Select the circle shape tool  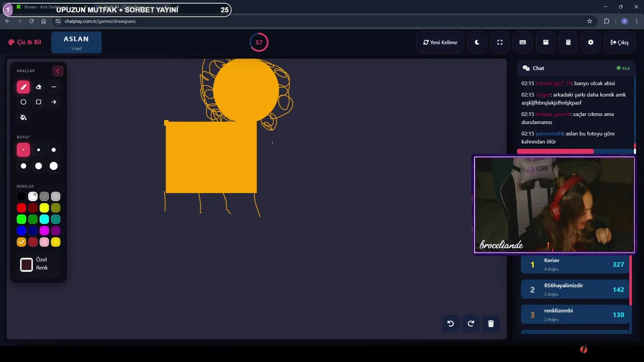[x=23, y=102]
